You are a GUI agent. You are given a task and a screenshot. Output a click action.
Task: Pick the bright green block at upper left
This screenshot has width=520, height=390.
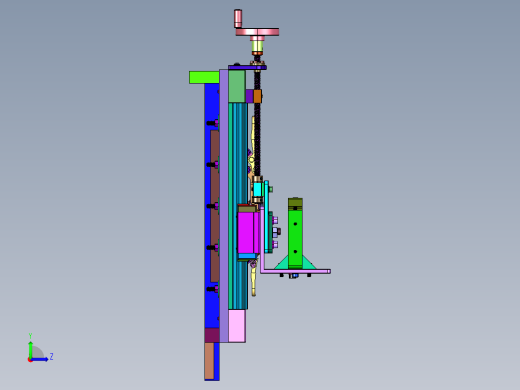click(x=204, y=77)
